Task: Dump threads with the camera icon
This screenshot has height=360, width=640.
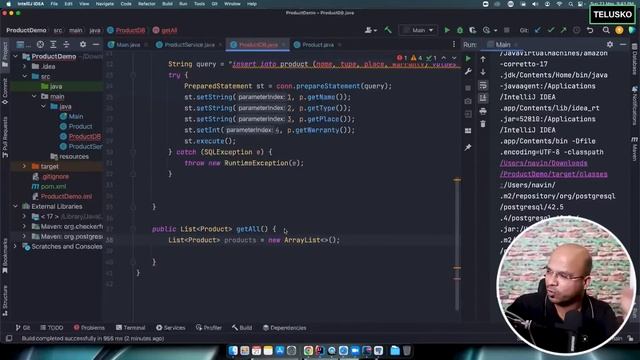Action: (x=468, y=101)
